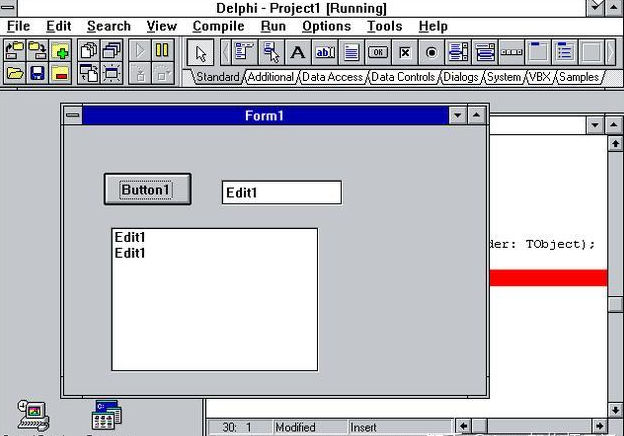Image resolution: width=624 pixels, height=436 pixels.
Task: Select the MainMenu component icon
Action: pos(245,52)
